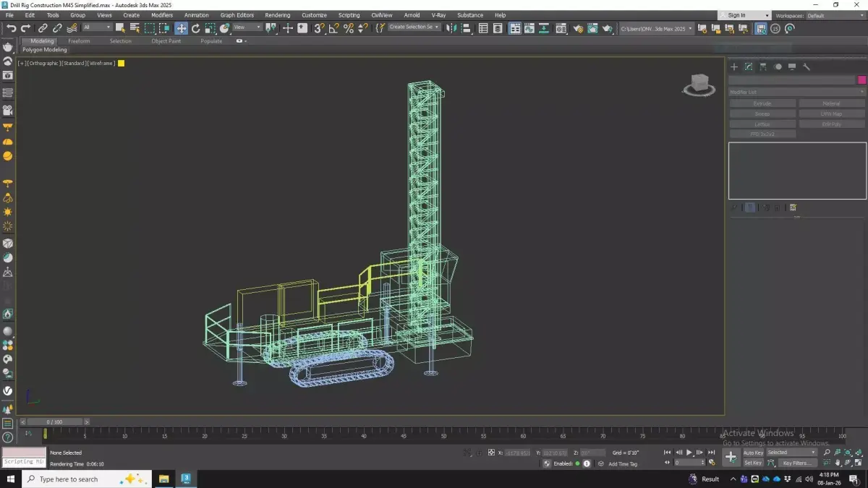
Task: Switch to the Freeform ribbon tab
Action: (x=78, y=41)
